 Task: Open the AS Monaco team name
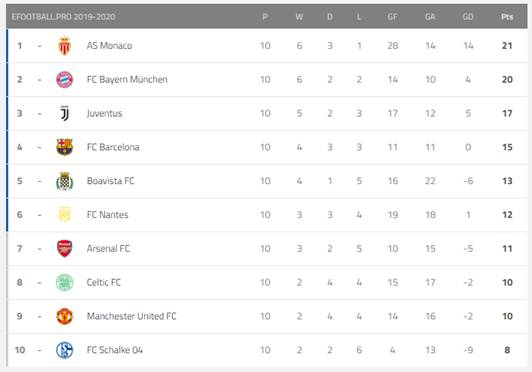(x=109, y=45)
